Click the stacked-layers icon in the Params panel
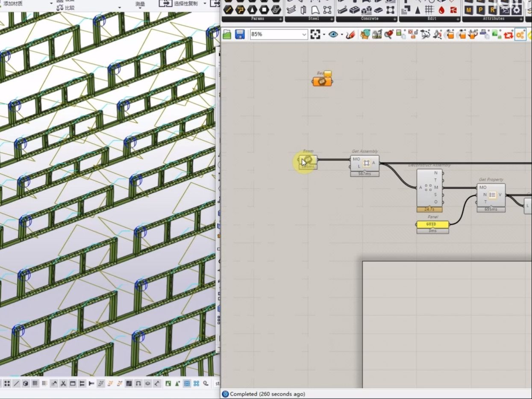Image resolution: width=532 pixels, height=399 pixels. click(276, 10)
